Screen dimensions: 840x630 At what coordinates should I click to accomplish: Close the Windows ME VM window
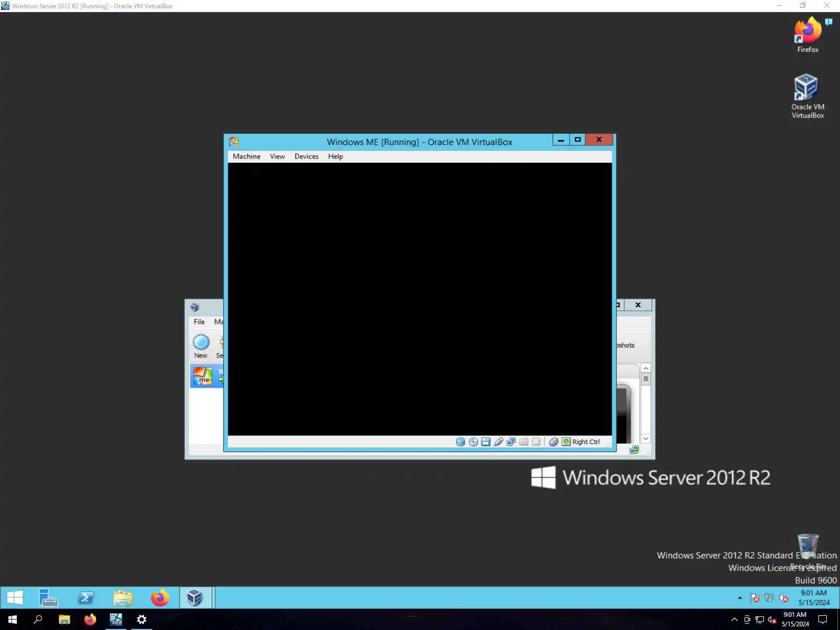(x=599, y=140)
